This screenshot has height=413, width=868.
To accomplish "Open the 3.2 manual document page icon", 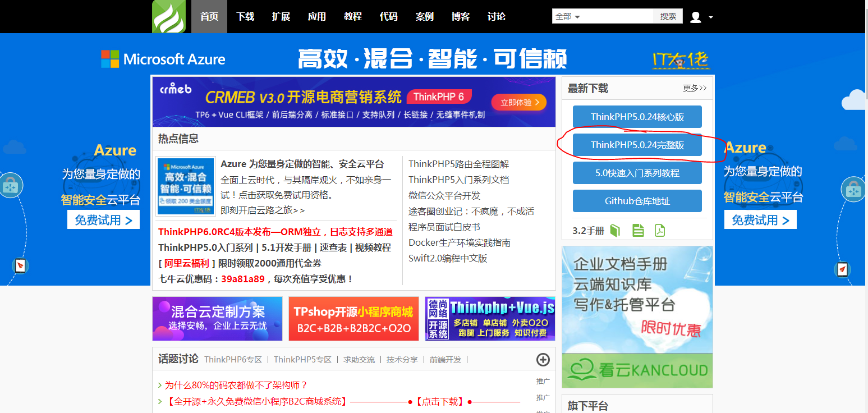I will coord(638,230).
